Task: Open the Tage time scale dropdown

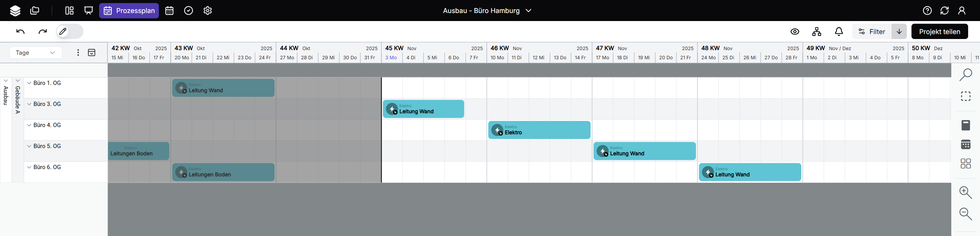Action: click(x=36, y=53)
